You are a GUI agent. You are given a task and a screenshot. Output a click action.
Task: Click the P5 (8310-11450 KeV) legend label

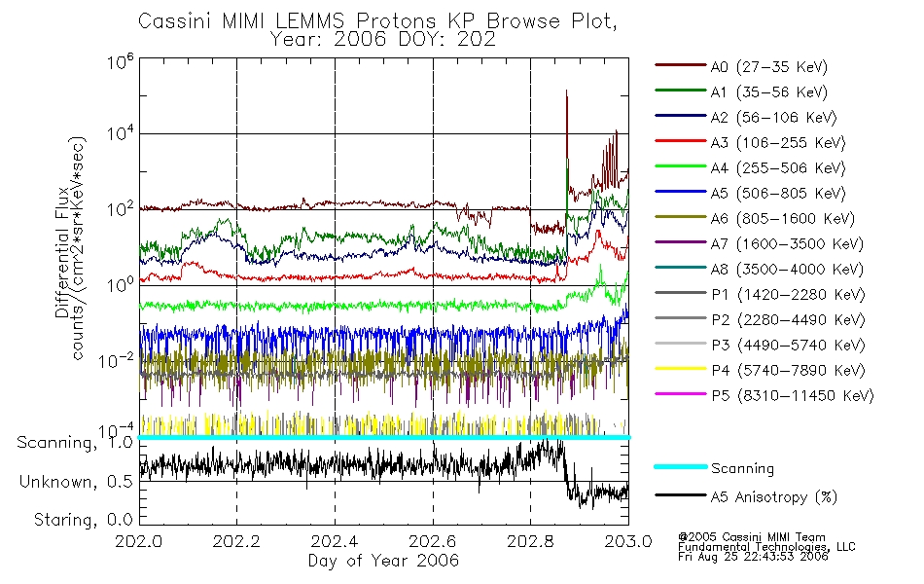pos(793,396)
